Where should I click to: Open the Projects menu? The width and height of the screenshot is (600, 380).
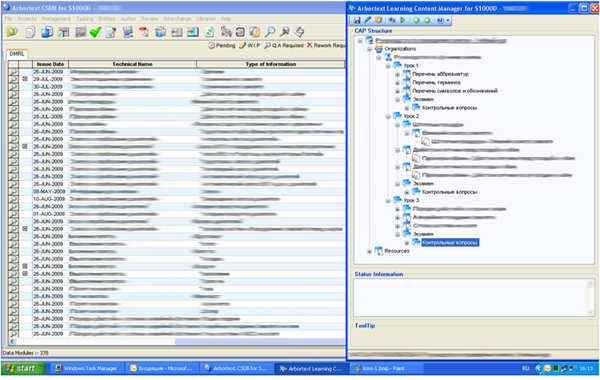coord(27,19)
